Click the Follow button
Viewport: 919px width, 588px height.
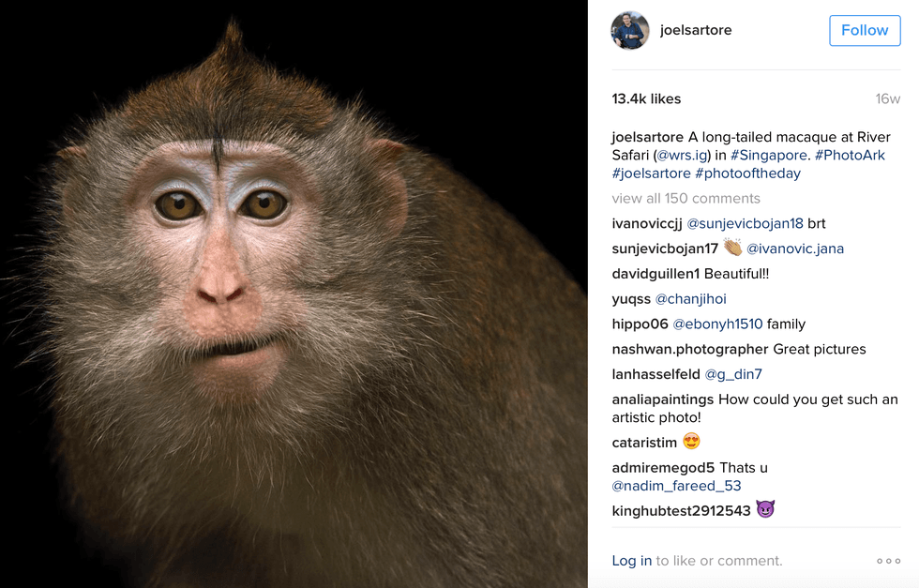click(864, 30)
